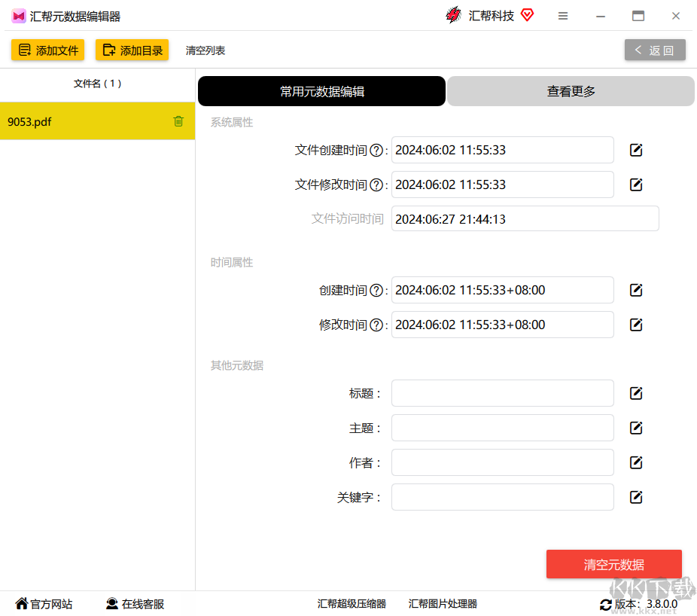Image resolution: width=697 pixels, height=616 pixels.
Task: Click the red 清空元数据 button
Action: click(x=614, y=564)
